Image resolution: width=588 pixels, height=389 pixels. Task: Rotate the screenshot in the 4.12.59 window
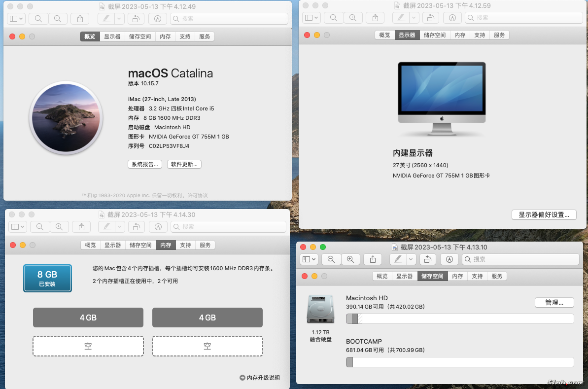click(431, 18)
